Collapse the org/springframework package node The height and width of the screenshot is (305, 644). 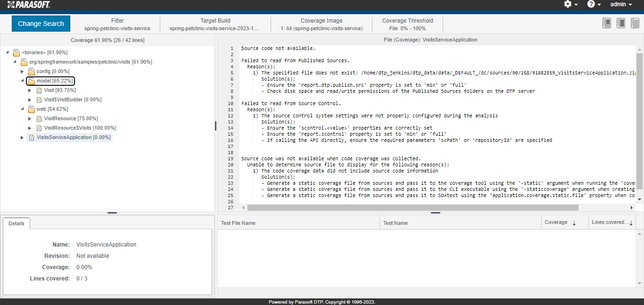[15, 62]
